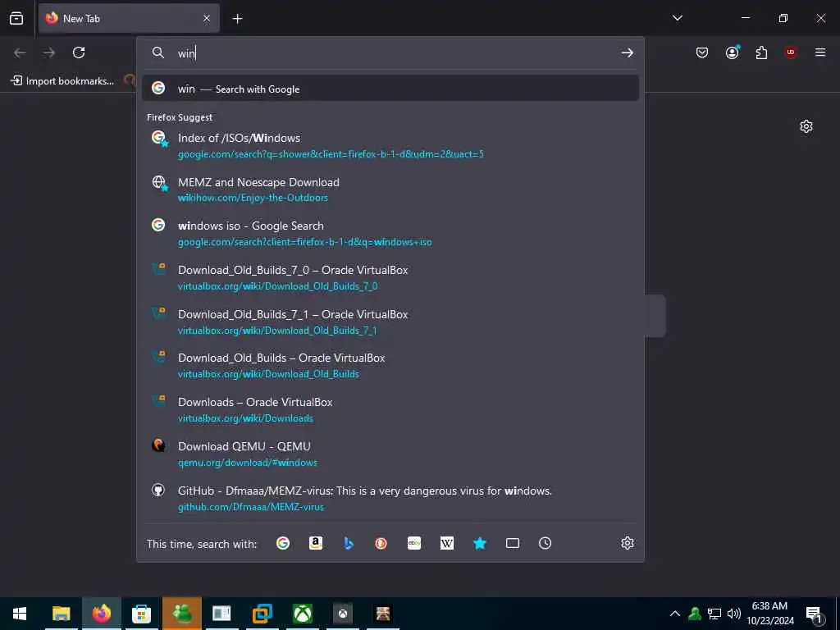Go back with the back arrow
Screen dimensions: 840x630
20,52
